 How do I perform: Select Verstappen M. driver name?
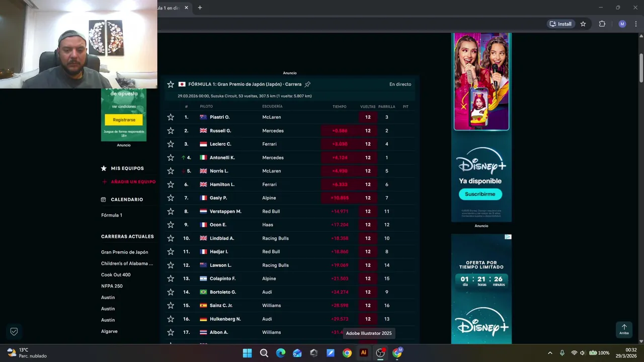[x=225, y=211]
